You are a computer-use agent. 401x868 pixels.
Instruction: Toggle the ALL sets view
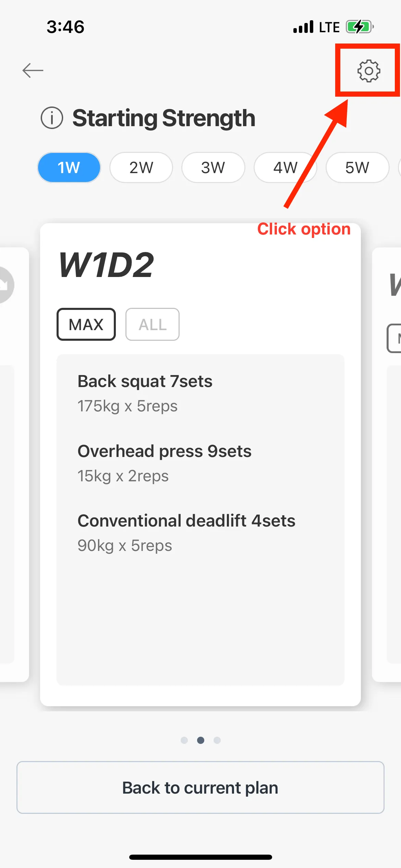pos(153,324)
